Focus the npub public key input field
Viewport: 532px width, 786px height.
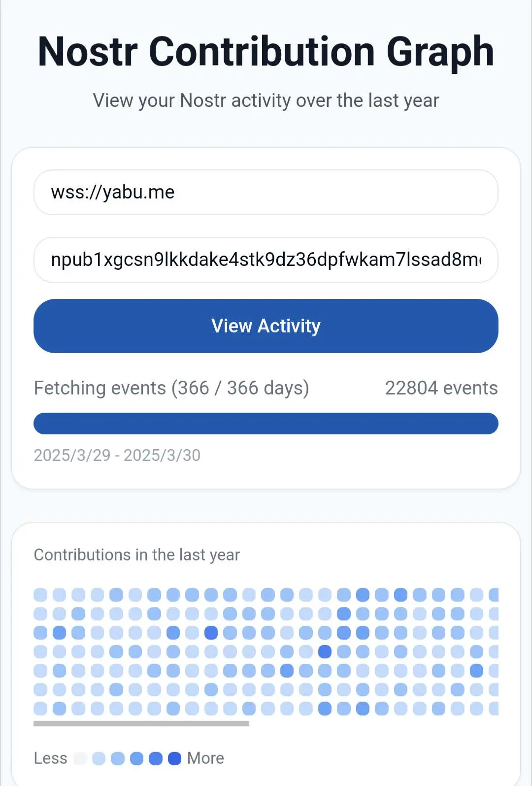tap(266, 260)
